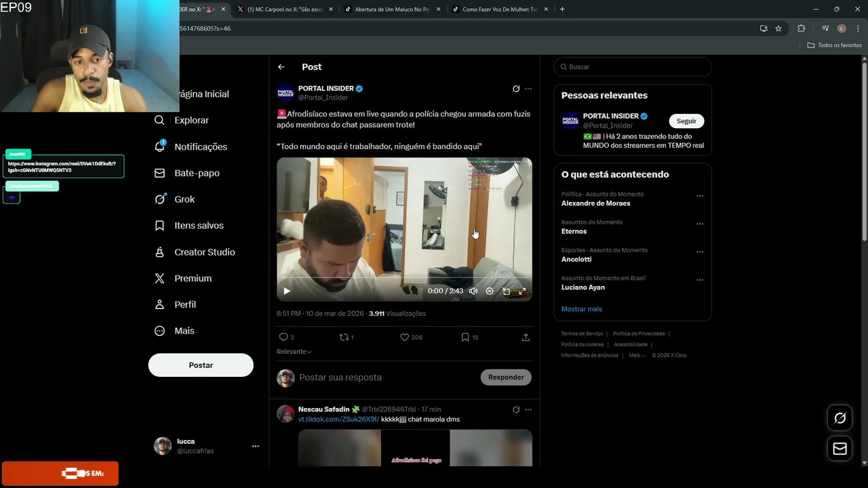Open account menu dots next to lucca
Image resolution: width=868 pixels, height=488 pixels.
coord(255,446)
